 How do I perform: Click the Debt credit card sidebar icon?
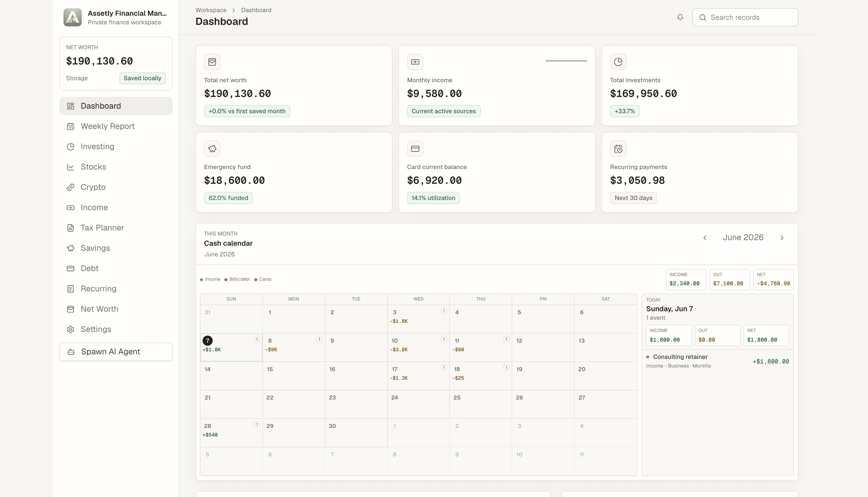(71, 269)
